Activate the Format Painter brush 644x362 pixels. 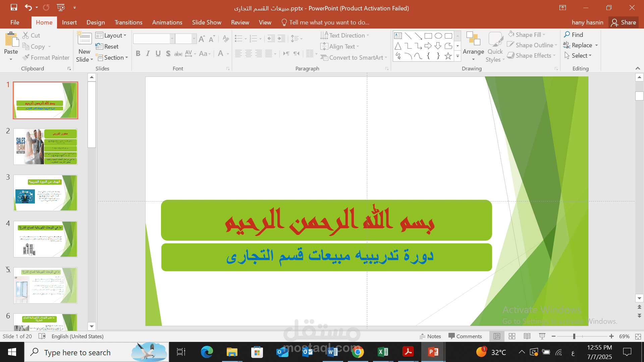click(46, 58)
